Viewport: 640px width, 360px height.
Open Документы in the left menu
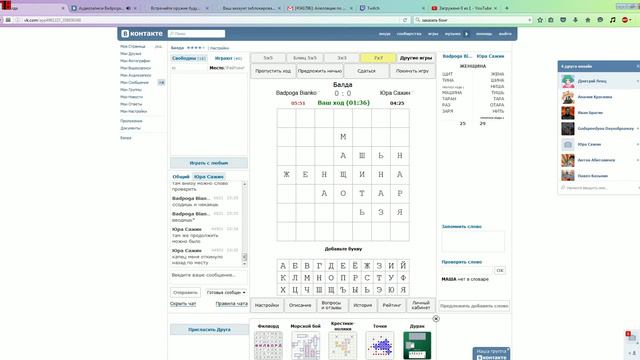(x=130, y=128)
